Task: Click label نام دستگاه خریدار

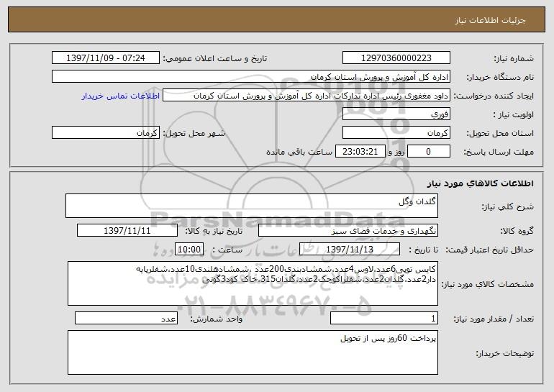Action: coord(500,78)
